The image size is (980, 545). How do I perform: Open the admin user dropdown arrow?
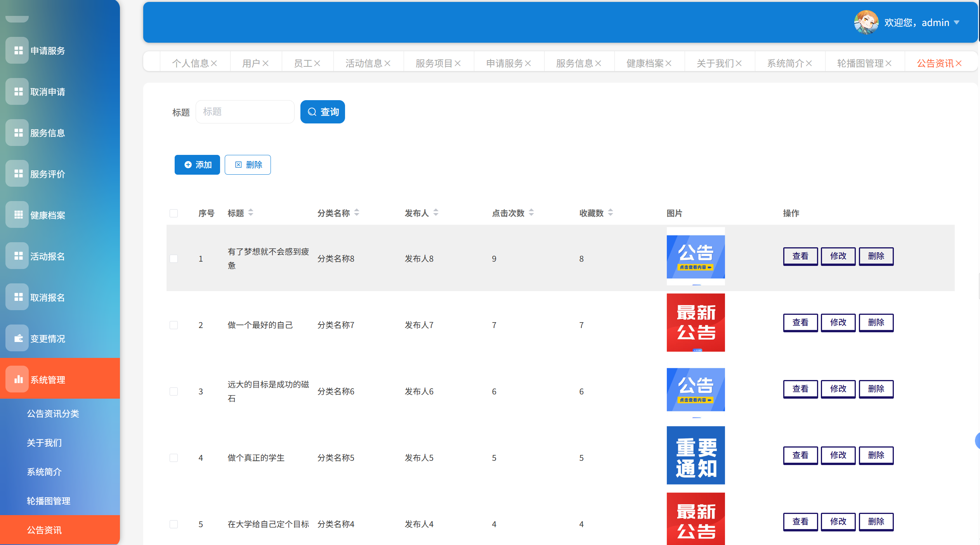(x=957, y=23)
